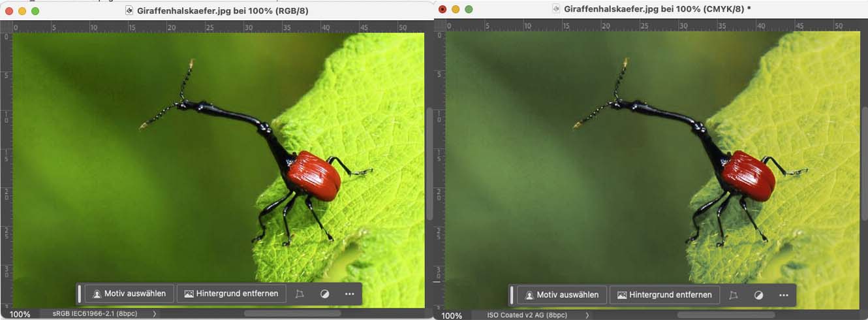Click 'Hintergrund entfernen' in the RGB window
The height and width of the screenshot is (320, 868).
point(232,294)
